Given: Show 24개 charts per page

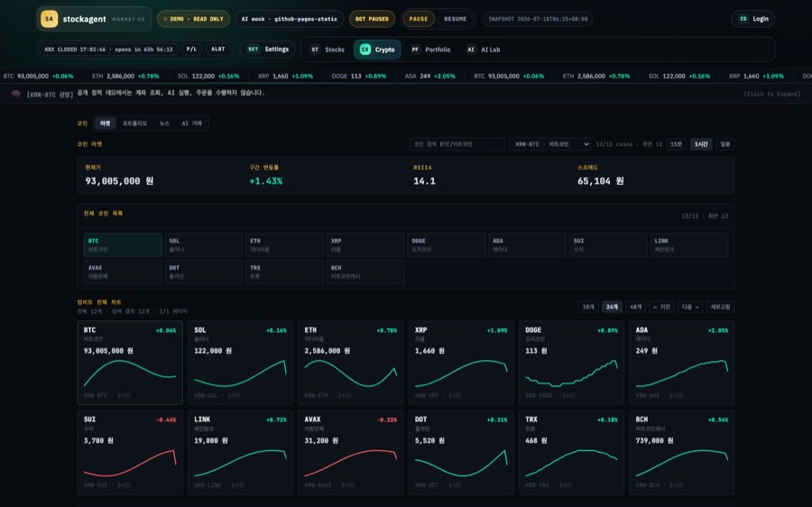Looking at the screenshot, I should click(x=612, y=307).
